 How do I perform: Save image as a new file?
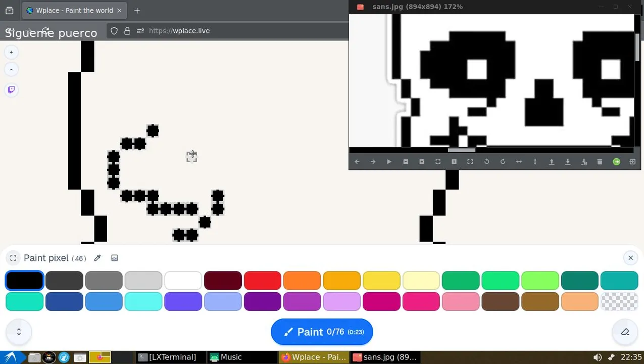584,162
